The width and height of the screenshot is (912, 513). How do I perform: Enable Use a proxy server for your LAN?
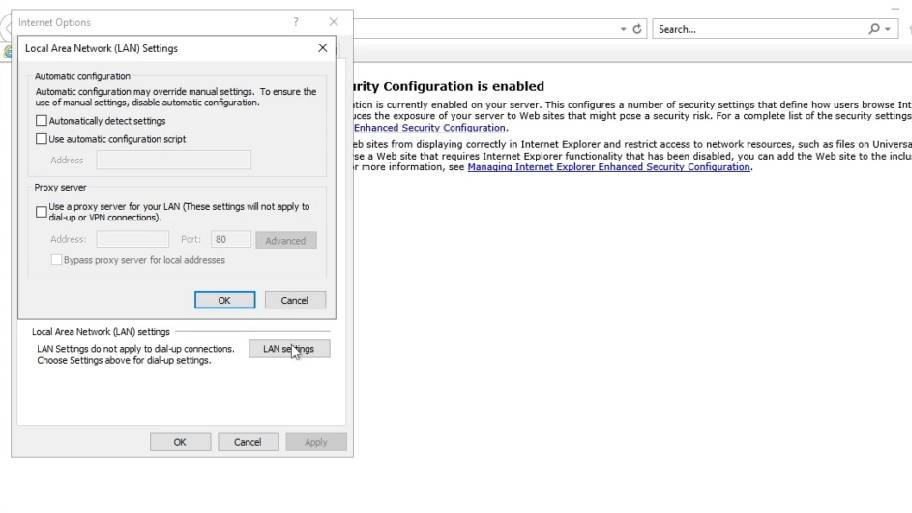[x=41, y=212]
